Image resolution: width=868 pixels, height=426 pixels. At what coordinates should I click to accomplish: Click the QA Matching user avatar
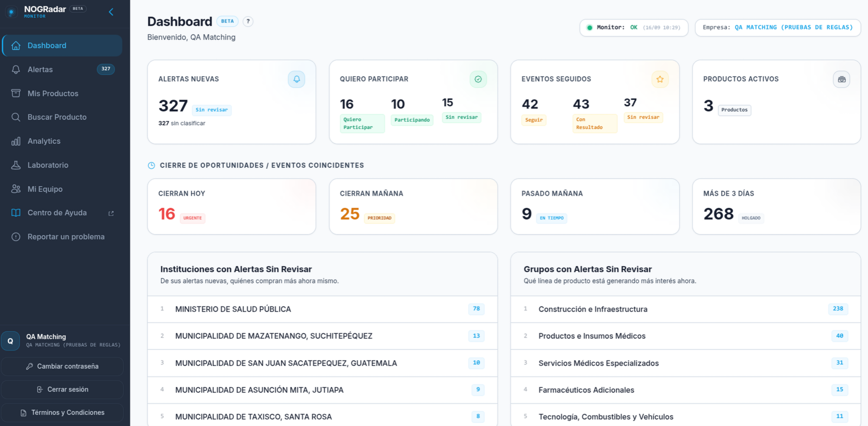coord(10,341)
